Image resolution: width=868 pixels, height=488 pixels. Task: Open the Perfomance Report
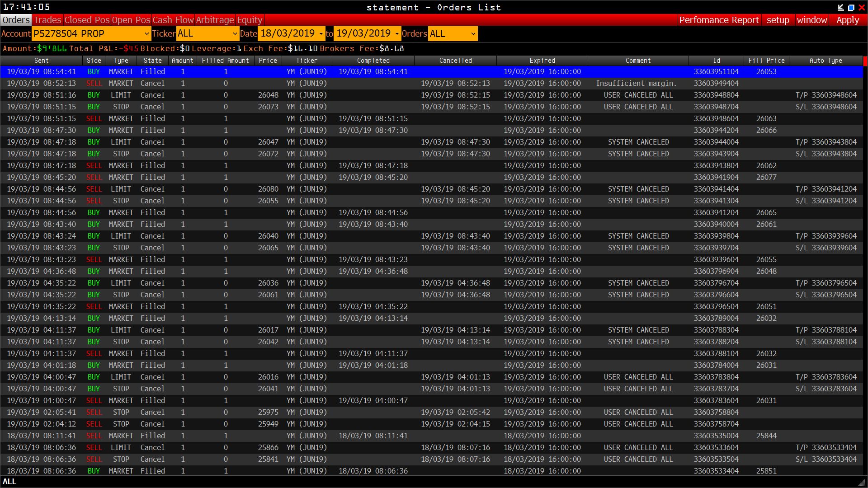pos(719,20)
